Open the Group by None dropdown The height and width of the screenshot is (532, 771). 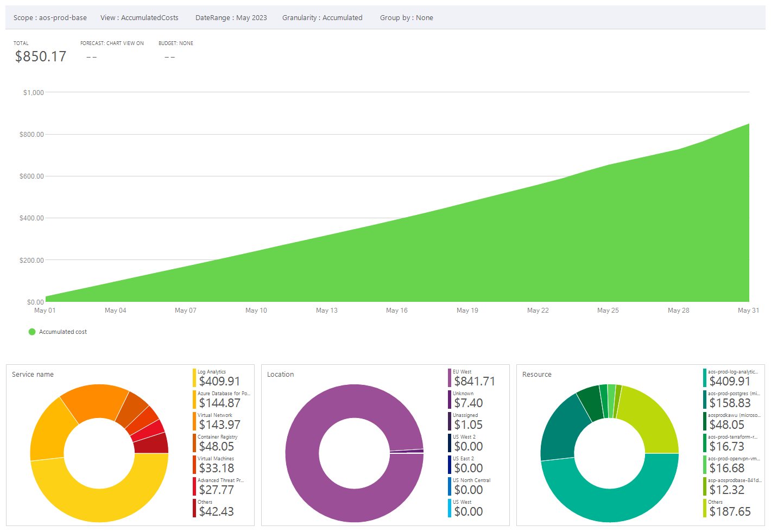click(x=406, y=18)
